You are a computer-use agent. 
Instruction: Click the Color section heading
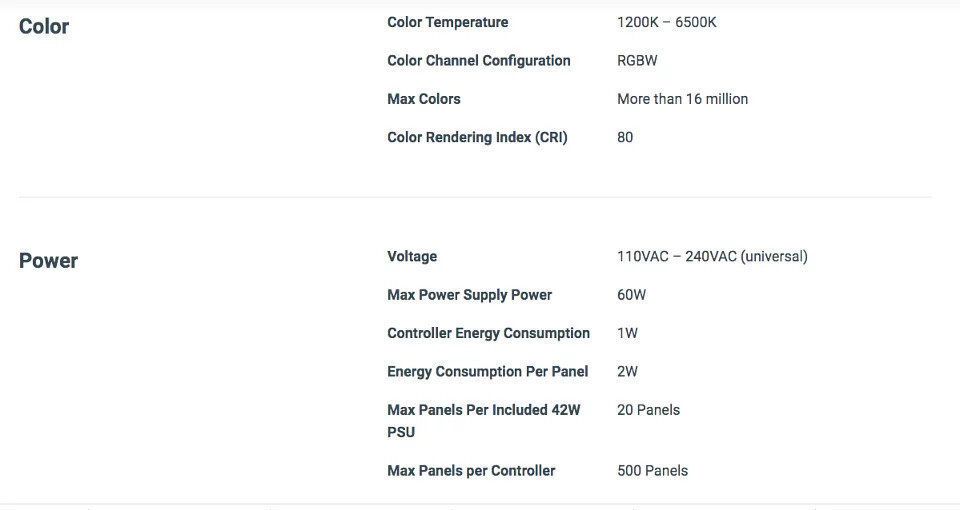point(44,27)
